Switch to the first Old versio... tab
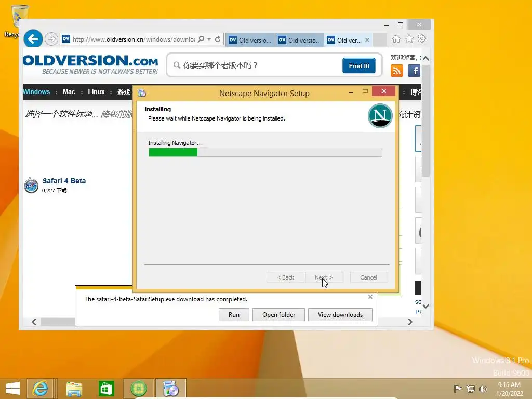 (x=250, y=40)
